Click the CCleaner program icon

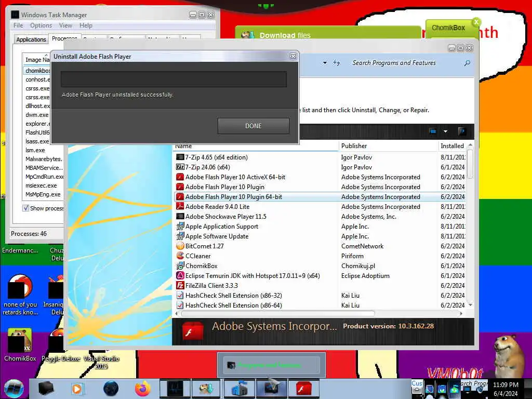(180, 256)
